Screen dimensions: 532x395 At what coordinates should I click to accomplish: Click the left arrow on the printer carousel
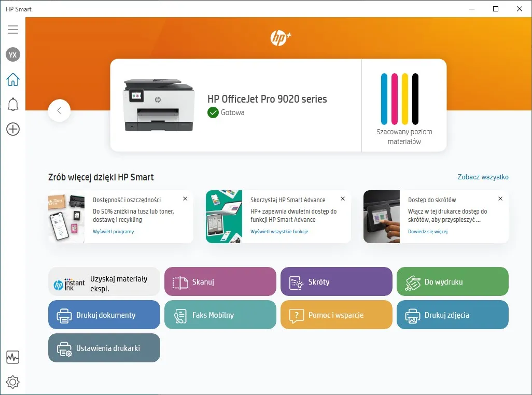point(59,110)
